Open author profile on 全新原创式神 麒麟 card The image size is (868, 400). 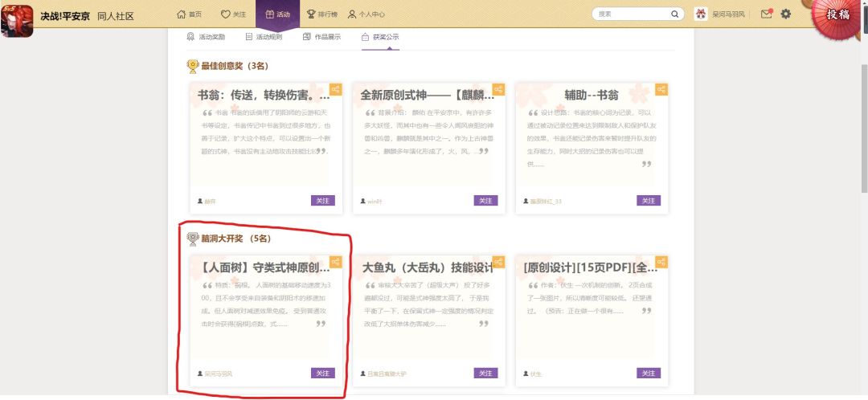(x=371, y=202)
